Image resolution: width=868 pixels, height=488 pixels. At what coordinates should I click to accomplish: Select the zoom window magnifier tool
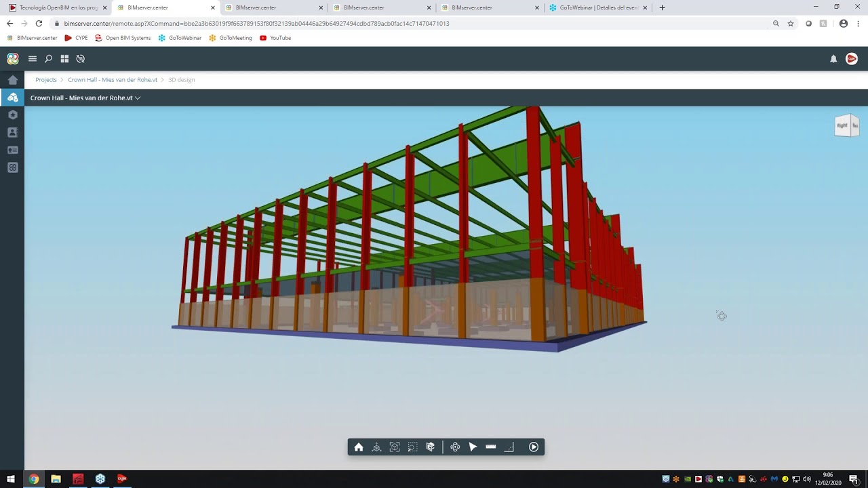(412, 447)
